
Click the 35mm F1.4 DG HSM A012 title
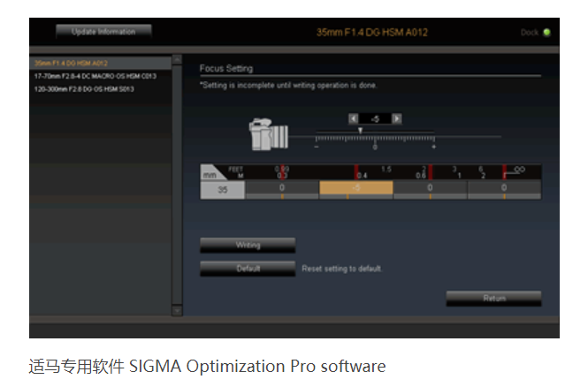372,32
